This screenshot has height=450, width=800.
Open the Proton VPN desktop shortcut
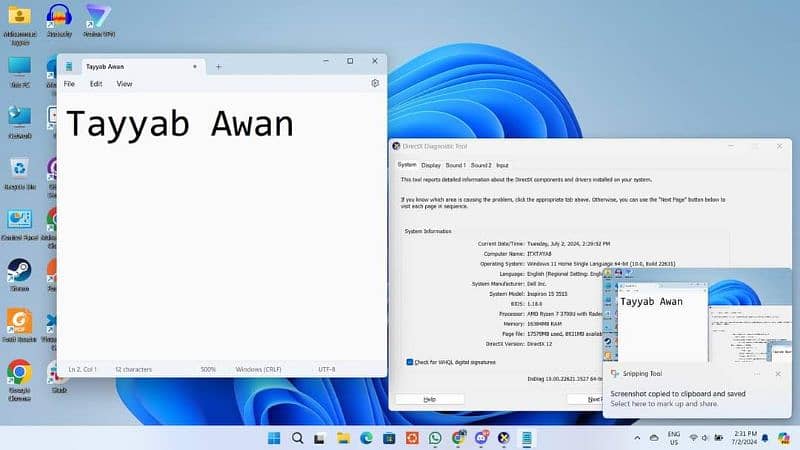98,20
